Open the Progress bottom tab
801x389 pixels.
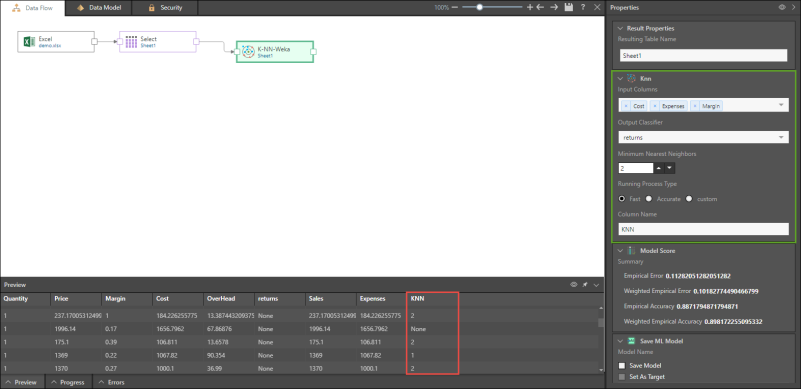point(69,382)
